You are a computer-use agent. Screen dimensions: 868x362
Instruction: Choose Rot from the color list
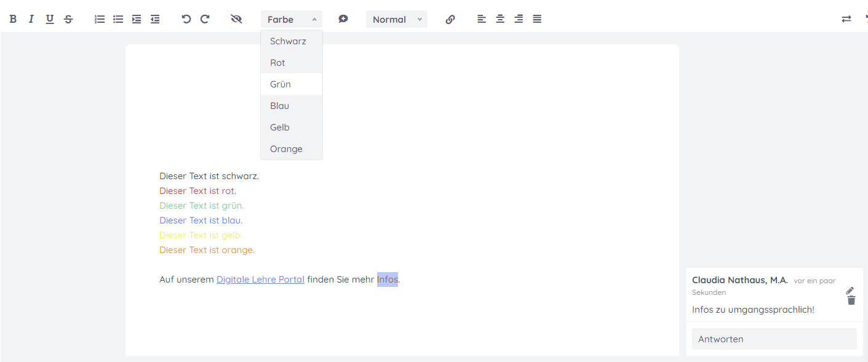[x=292, y=63]
